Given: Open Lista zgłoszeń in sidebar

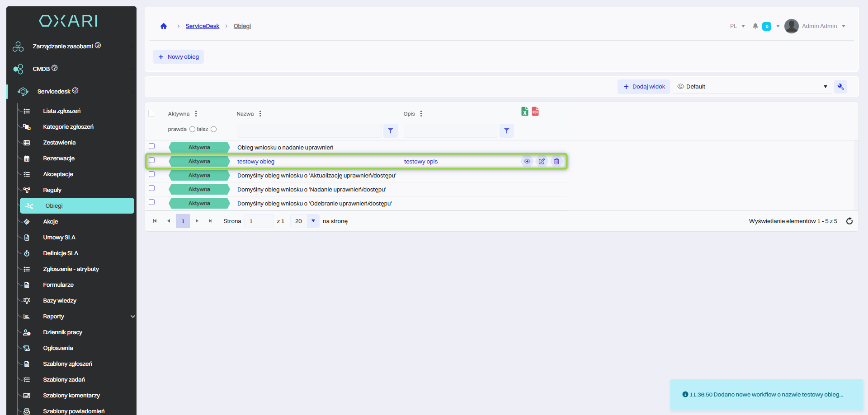Looking at the screenshot, I should coord(62,111).
